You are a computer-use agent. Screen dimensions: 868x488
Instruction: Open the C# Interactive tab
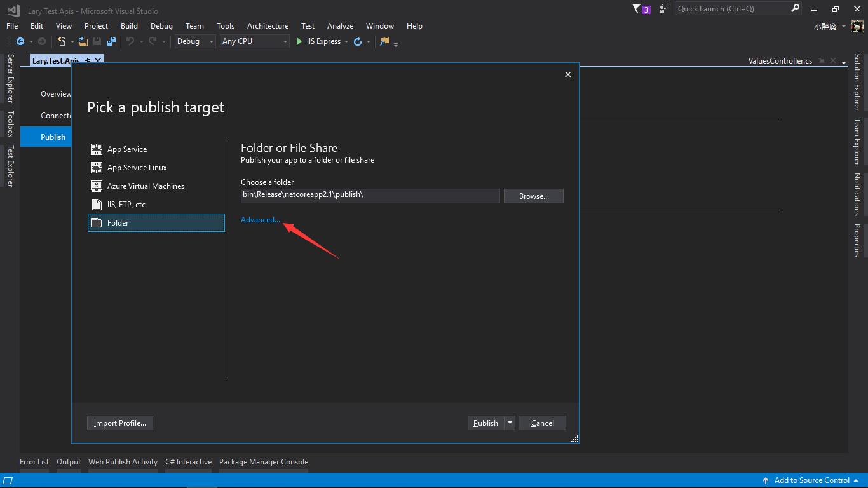click(189, 462)
